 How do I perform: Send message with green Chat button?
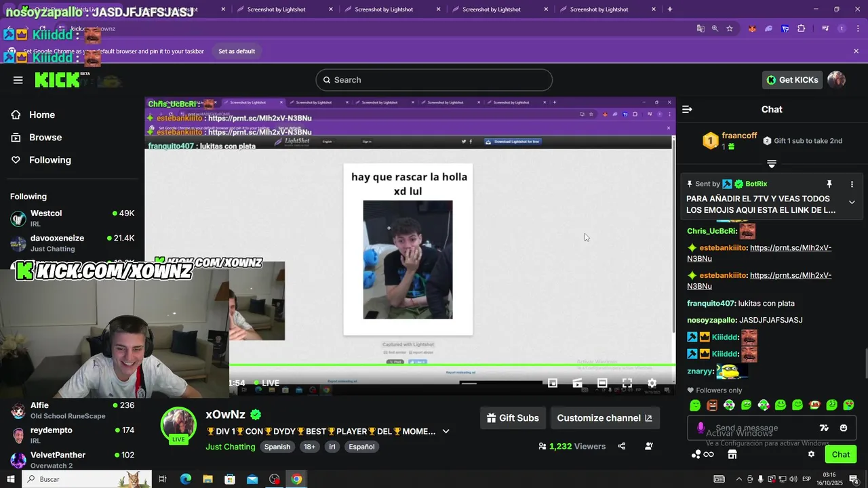tap(841, 454)
